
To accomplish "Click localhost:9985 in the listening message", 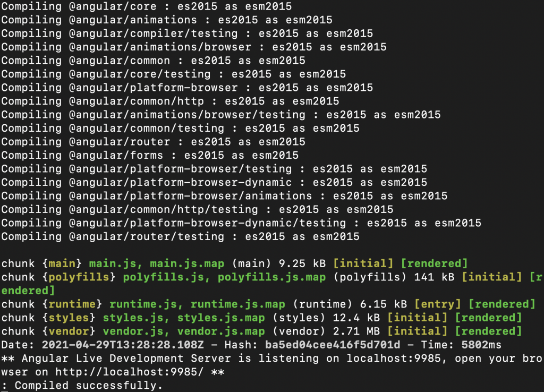I will (394, 359).
